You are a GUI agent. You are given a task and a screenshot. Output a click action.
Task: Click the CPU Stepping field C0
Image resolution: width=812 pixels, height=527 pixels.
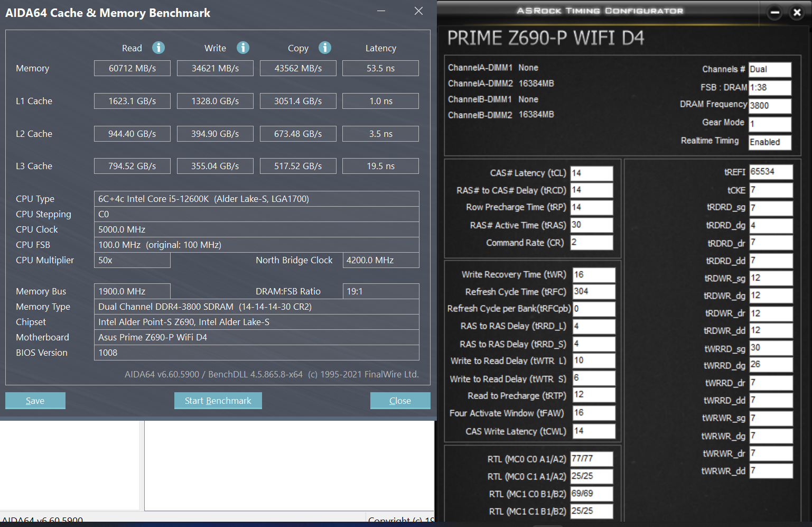pyautogui.click(x=257, y=214)
